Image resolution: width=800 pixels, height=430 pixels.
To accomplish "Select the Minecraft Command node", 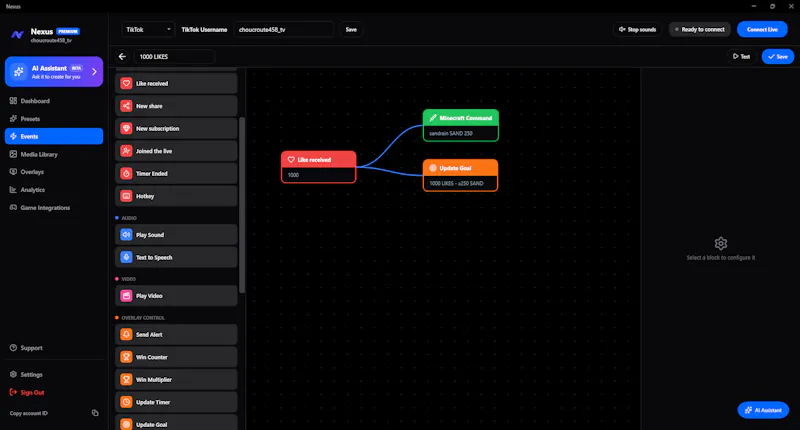I will point(461,125).
